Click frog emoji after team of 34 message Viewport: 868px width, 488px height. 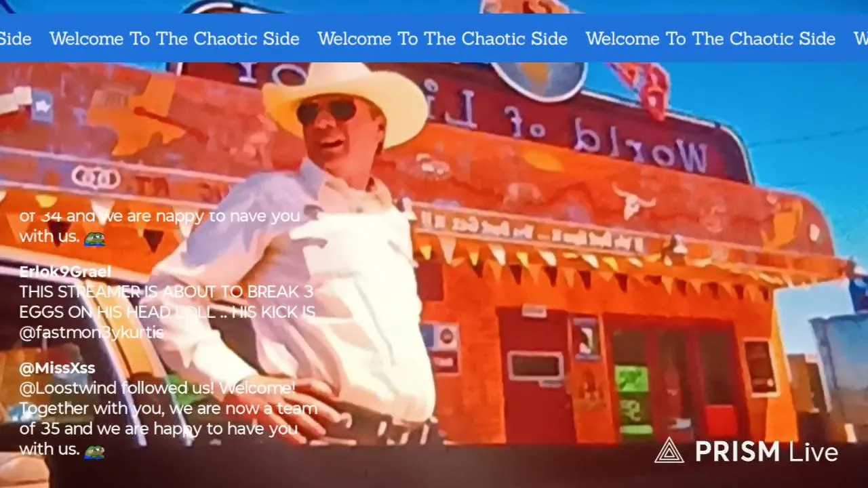(x=94, y=237)
